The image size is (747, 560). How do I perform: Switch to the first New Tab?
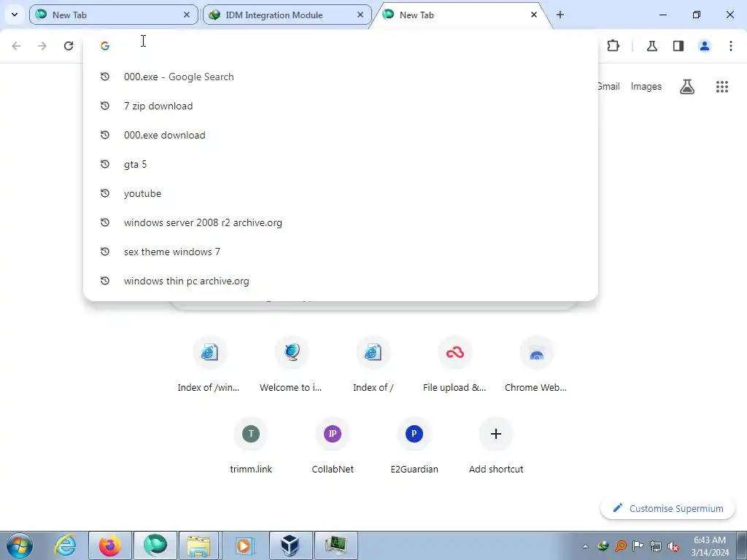pyautogui.click(x=113, y=15)
